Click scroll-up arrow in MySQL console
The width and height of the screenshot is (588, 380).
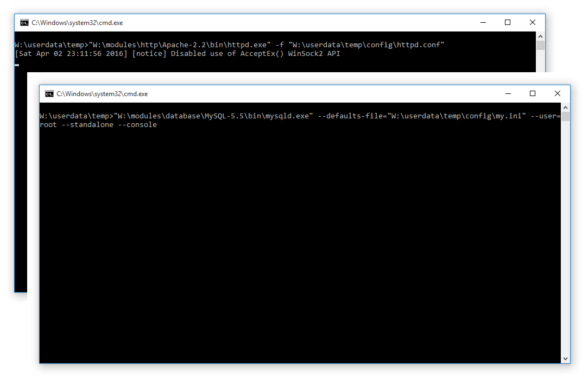pos(566,106)
